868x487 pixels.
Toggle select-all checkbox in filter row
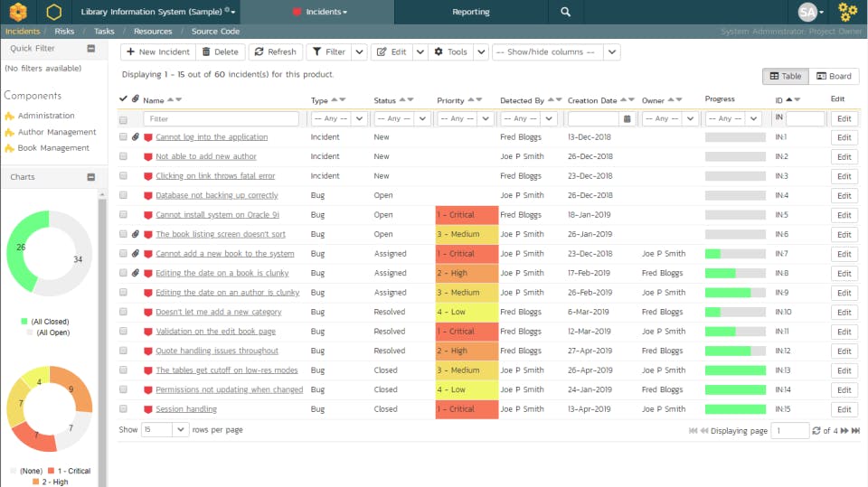(x=124, y=119)
